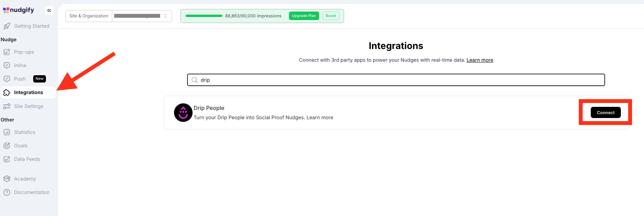Click the 88,863/90,000 impressions text
This screenshot has width=644, height=216.
(x=253, y=16)
